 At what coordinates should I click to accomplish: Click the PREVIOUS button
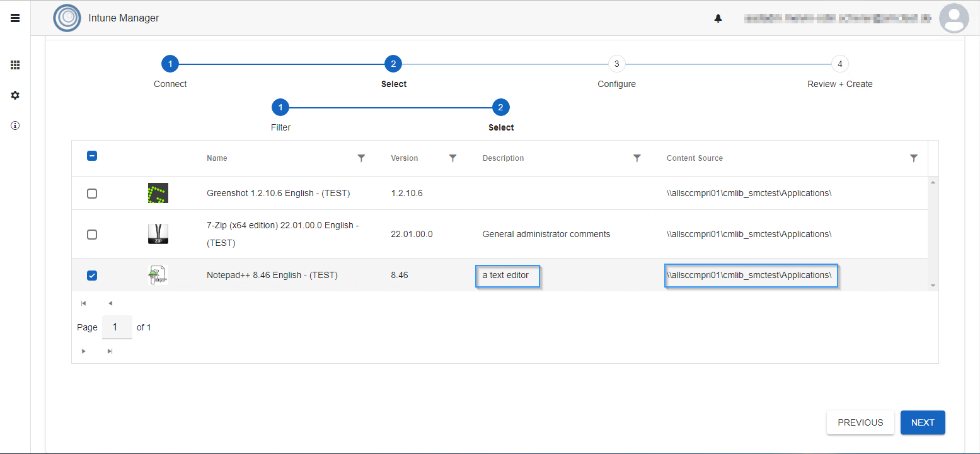(860, 422)
